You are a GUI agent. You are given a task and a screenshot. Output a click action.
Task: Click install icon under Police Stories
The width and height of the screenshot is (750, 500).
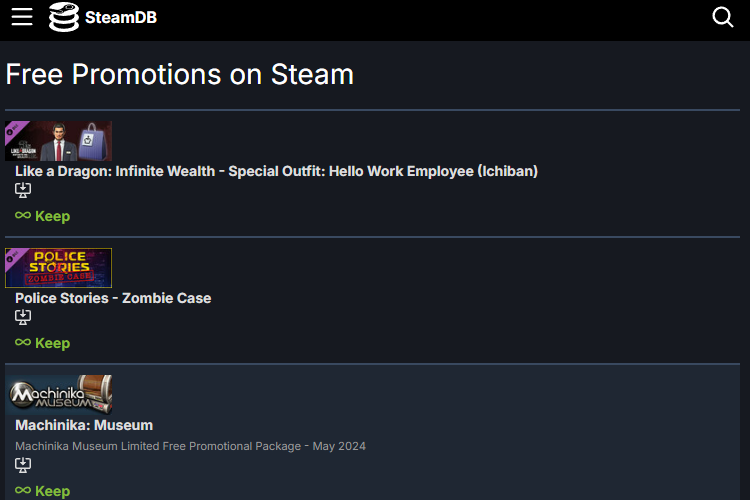pyautogui.click(x=23, y=317)
